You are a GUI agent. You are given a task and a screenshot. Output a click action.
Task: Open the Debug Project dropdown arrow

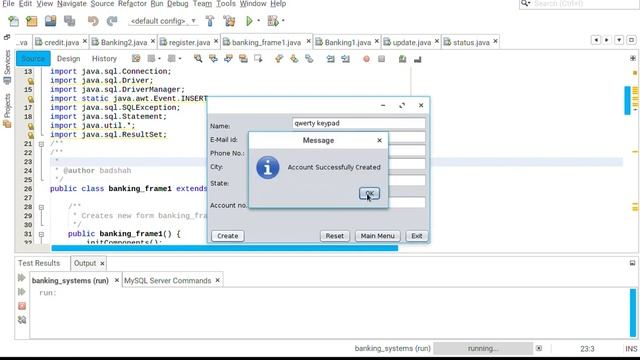click(x=283, y=21)
